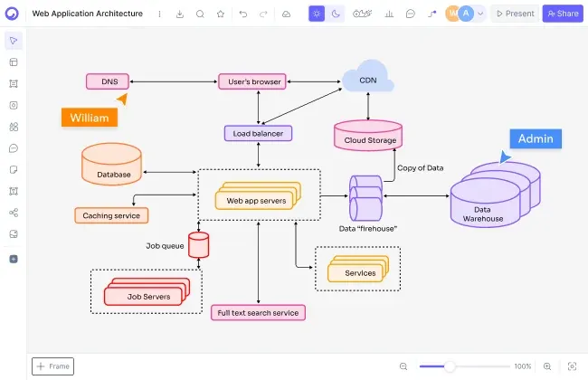Viewport: 588px width, 380px height.
Task: Click the Share button
Action: pos(563,14)
